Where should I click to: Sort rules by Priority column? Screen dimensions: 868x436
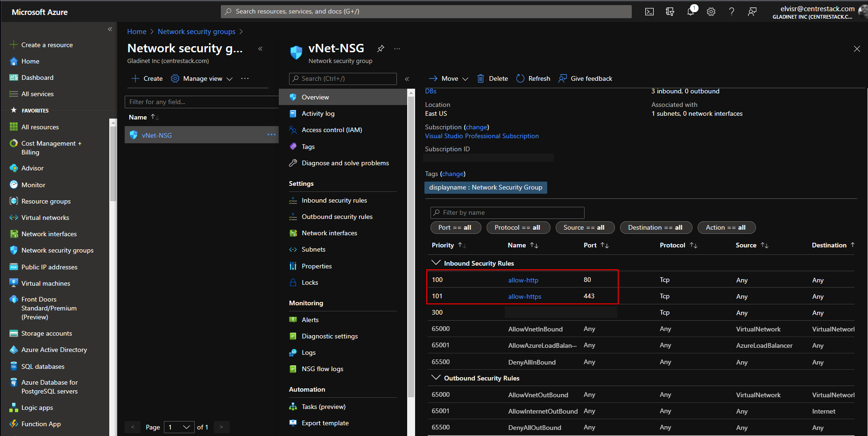tap(461, 245)
